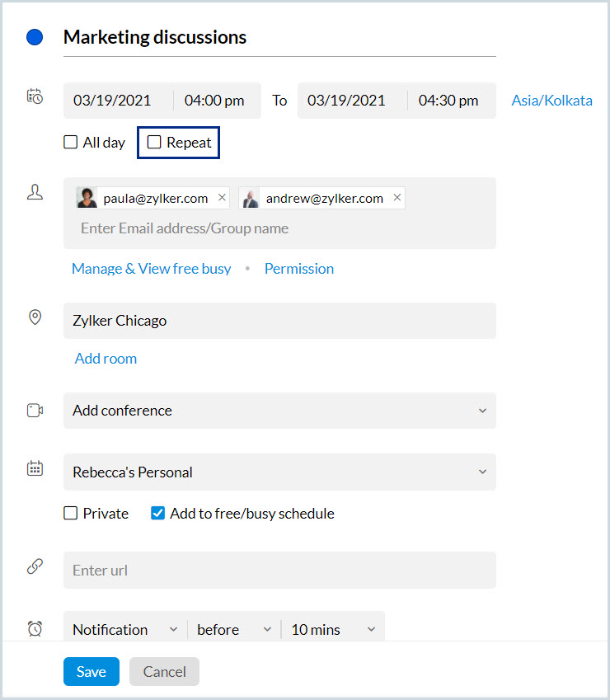The width and height of the screenshot is (610, 700).
Task: Click the calendar icon beside Rebecca's Personal
Action: 35,468
